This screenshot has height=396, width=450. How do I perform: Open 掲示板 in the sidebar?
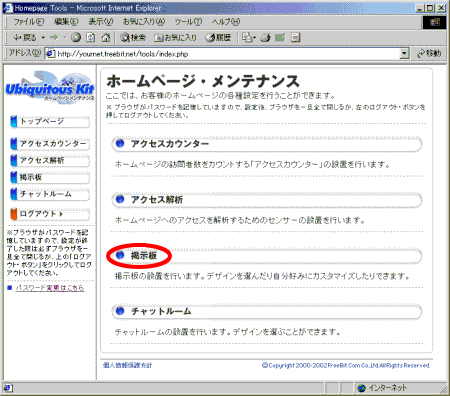(x=50, y=177)
